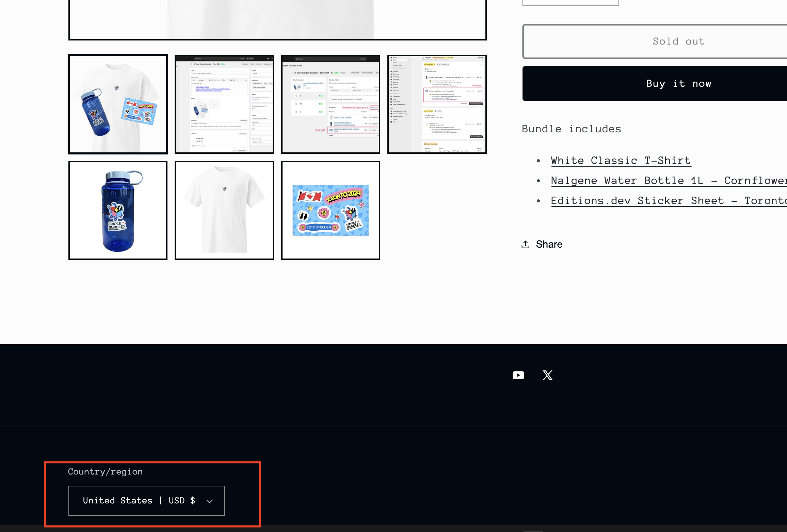The width and height of the screenshot is (787, 532).
Task: Select the plain white T-shirt thumbnail
Action: 224,211
